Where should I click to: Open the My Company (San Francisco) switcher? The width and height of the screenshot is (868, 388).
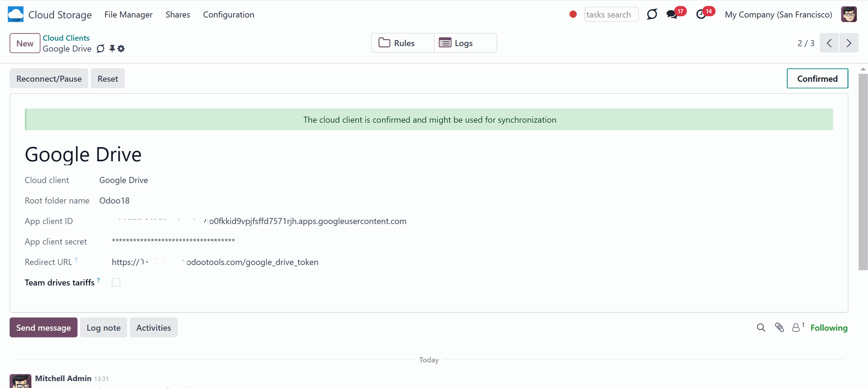click(x=778, y=14)
